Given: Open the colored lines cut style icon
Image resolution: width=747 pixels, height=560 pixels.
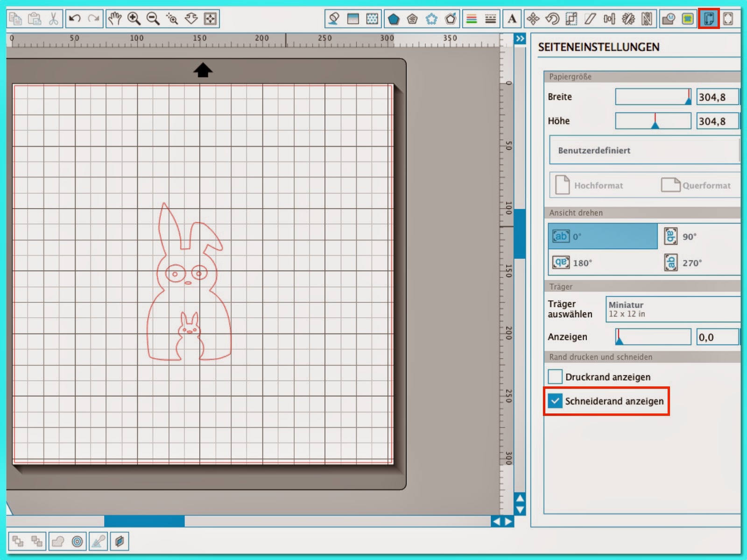Looking at the screenshot, I should tap(472, 19).
